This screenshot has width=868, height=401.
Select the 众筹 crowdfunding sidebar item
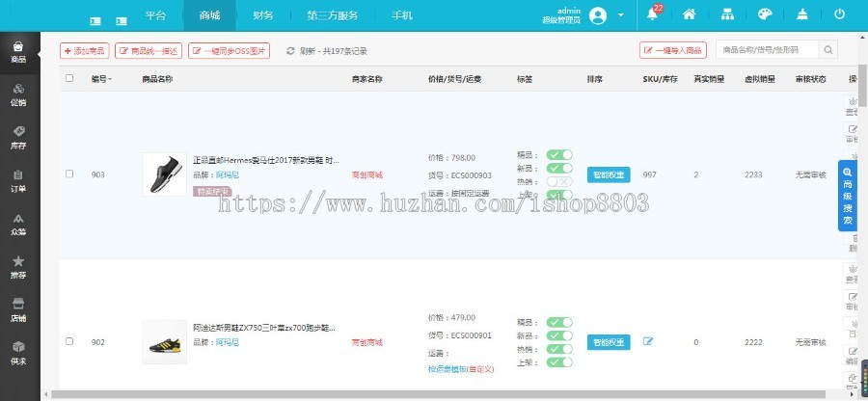tap(18, 225)
